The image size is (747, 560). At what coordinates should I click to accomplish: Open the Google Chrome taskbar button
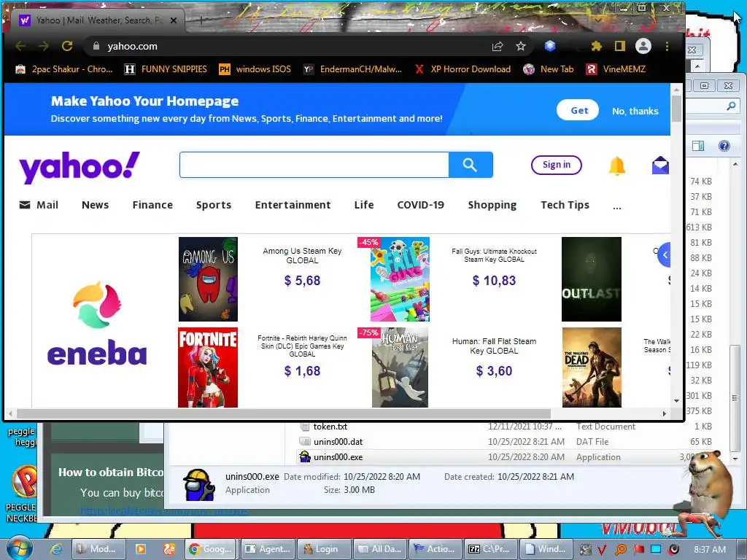click(x=211, y=549)
